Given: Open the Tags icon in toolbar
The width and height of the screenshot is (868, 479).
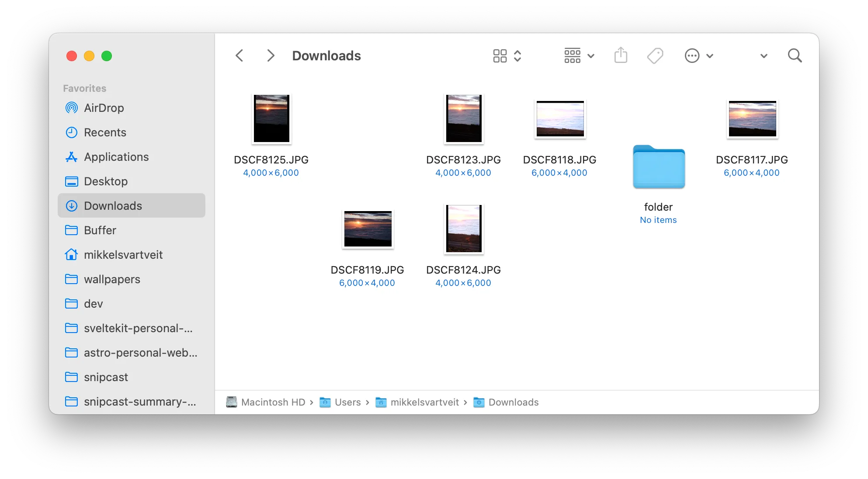Looking at the screenshot, I should [x=655, y=56].
